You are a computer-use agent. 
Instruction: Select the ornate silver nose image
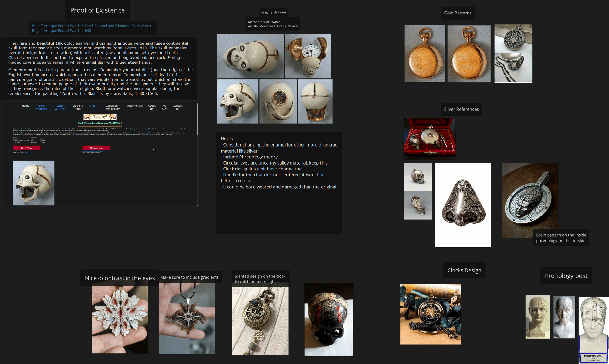pyautogui.click(x=463, y=205)
